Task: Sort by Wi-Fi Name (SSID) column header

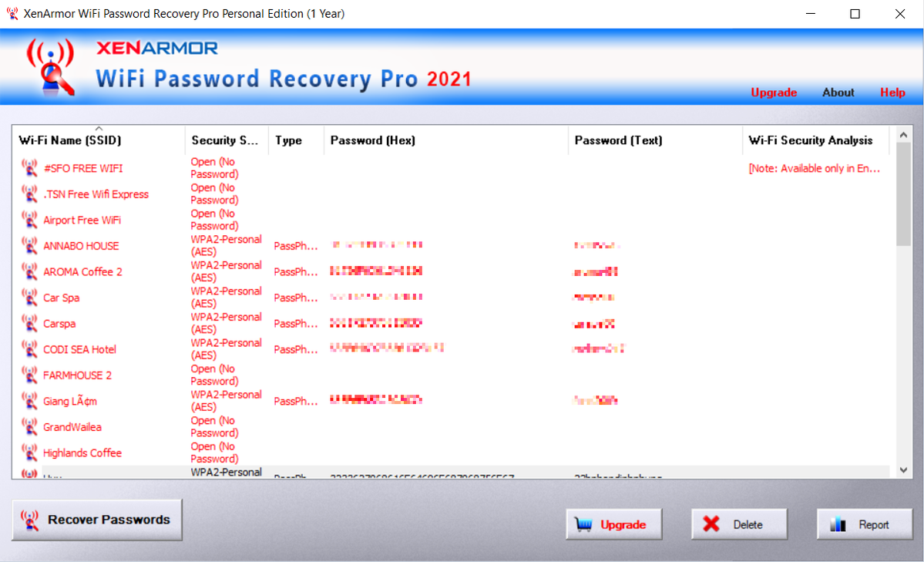Action: coord(70,140)
